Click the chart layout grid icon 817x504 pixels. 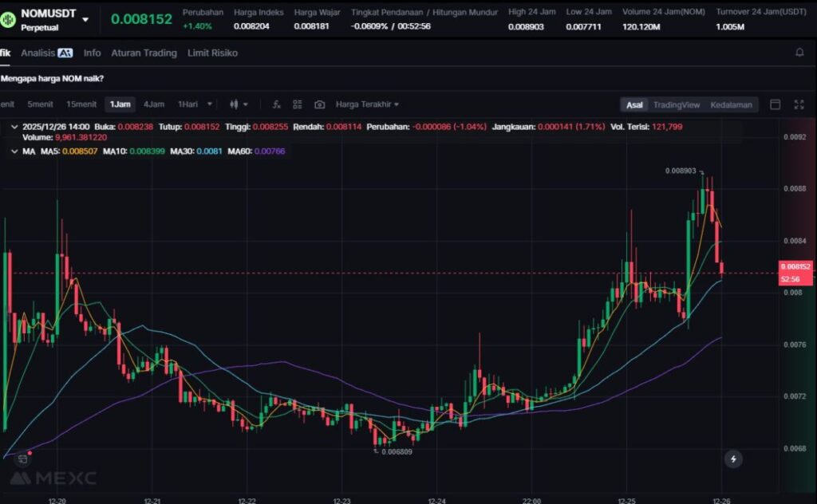[298, 104]
